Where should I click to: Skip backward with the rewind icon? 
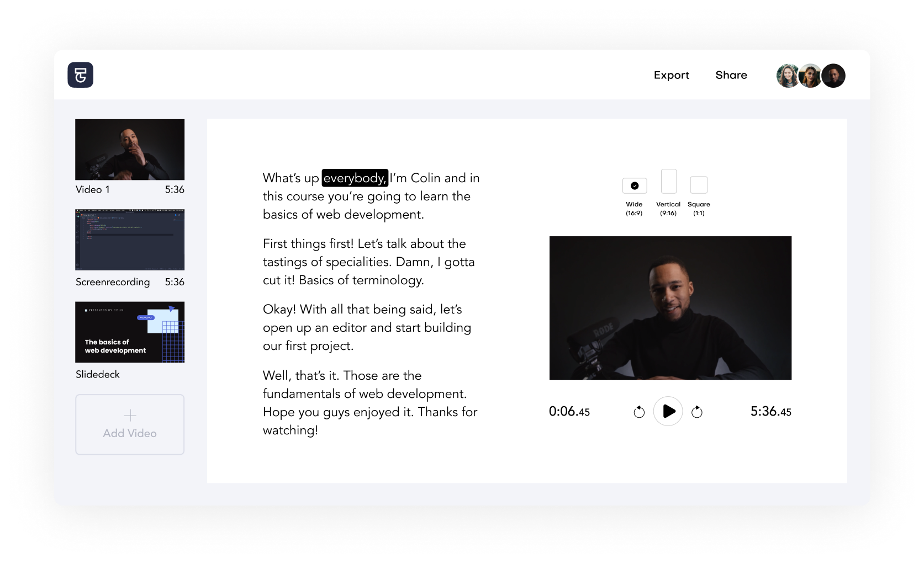point(639,412)
